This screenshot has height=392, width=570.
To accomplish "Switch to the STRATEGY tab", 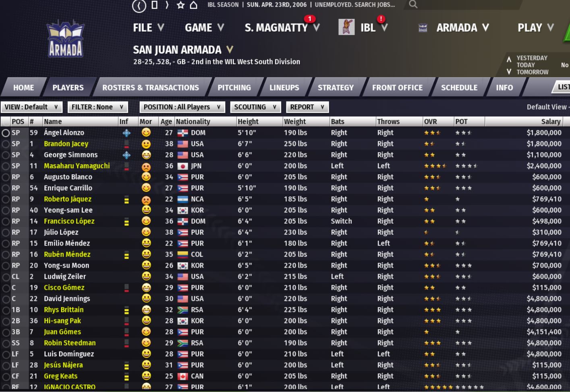I will point(336,88).
